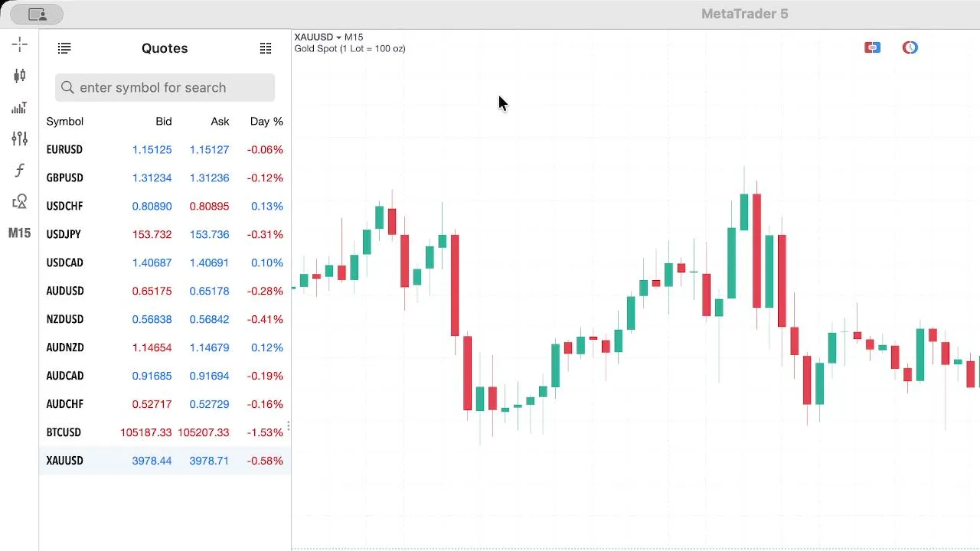980x551 pixels.
Task: Open chart settings sliders icon
Action: 20,139
